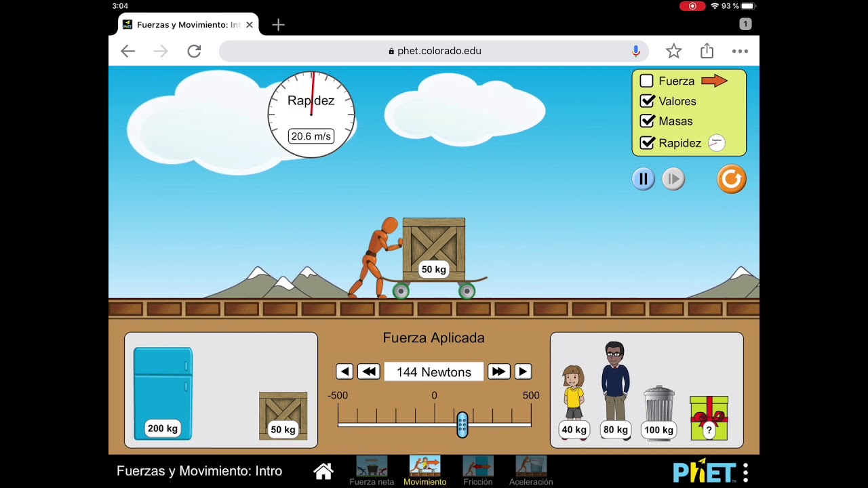Switch to Movimiento screen

425,471
